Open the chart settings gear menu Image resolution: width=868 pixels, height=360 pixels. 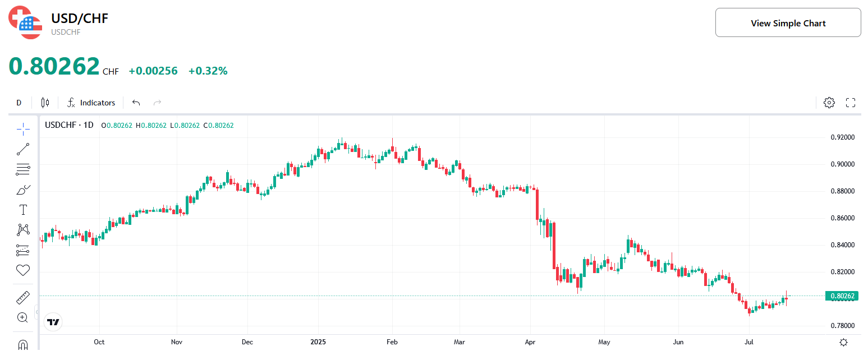pyautogui.click(x=829, y=103)
